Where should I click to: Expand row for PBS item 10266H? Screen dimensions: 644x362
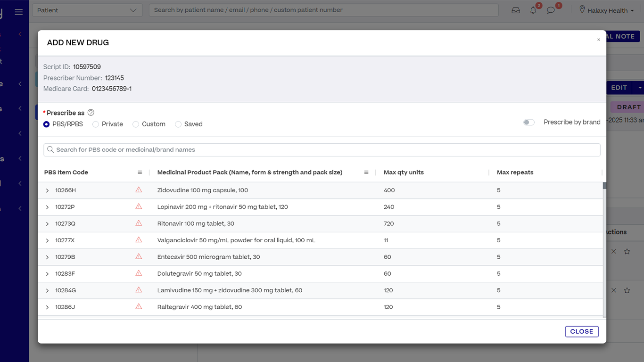point(47,190)
